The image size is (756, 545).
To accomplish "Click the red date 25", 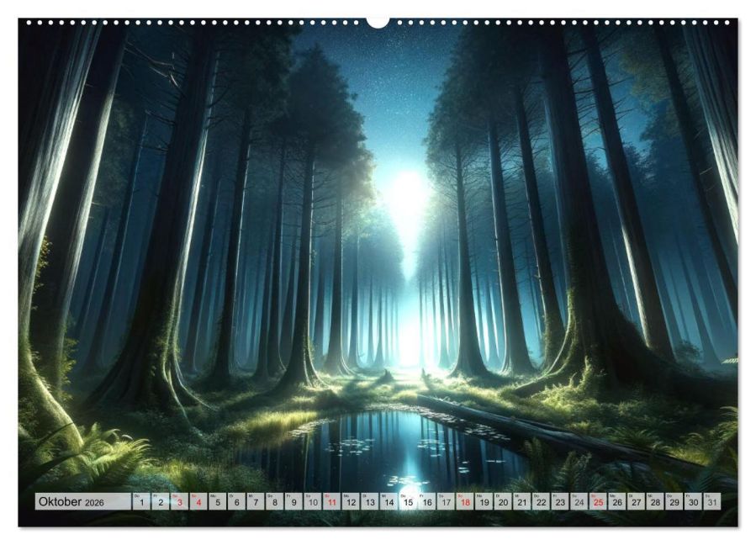I will click(x=598, y=501).
